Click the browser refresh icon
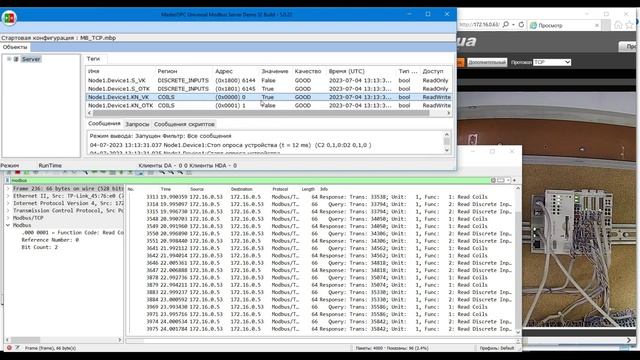The height and width of the screenshot is (360, 640). [x=521, y=25]
